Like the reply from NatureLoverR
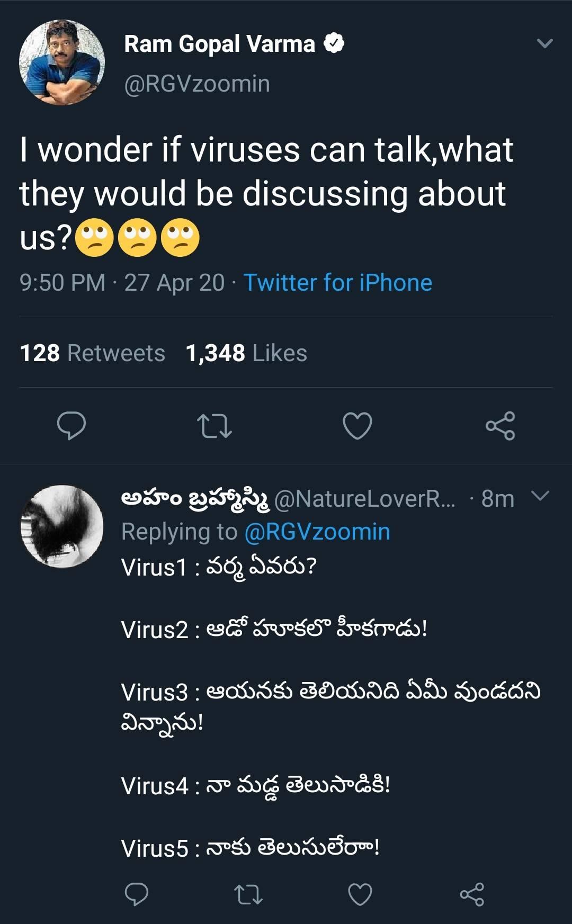The image size is (572, 924). (x=360, y=894)
